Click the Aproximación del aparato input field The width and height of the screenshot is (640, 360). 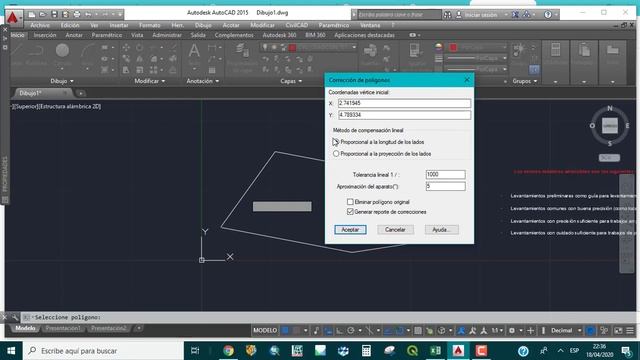(445, 187)
